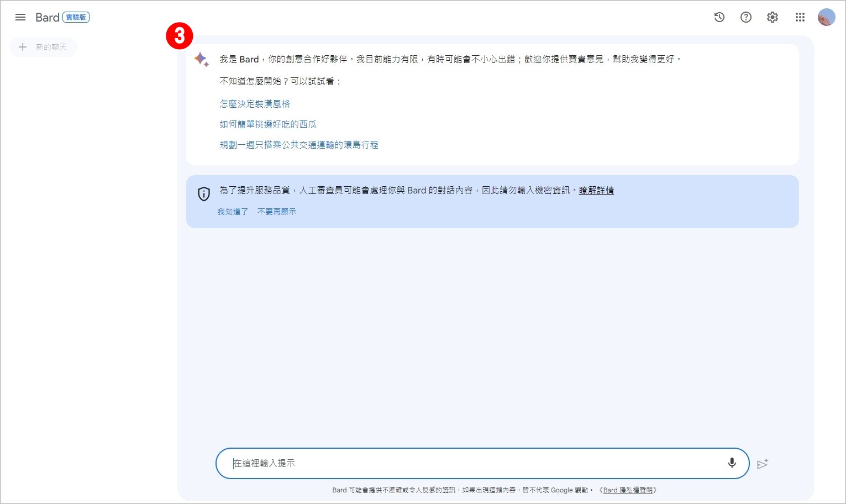The width and height of the screenshot is (846, 504).
Task: Click the text 不知道怎麼開始？可以試試看：
Action: 281,81
